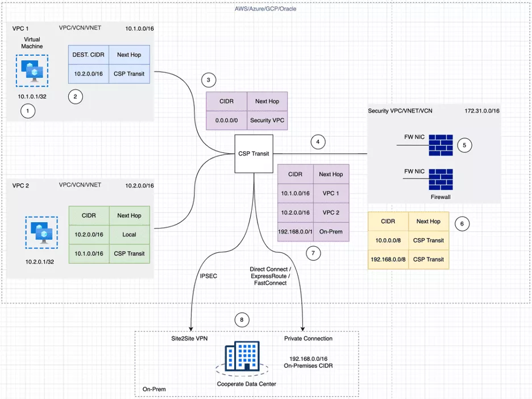Click the firewall icon beside the upper FW NIC
The image size is (532, 399).
440,145
